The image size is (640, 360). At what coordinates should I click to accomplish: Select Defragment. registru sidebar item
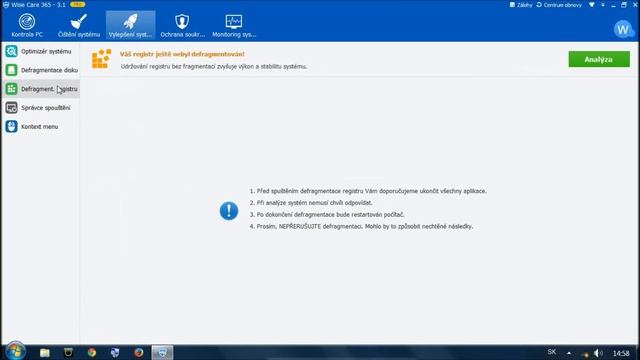41,89
